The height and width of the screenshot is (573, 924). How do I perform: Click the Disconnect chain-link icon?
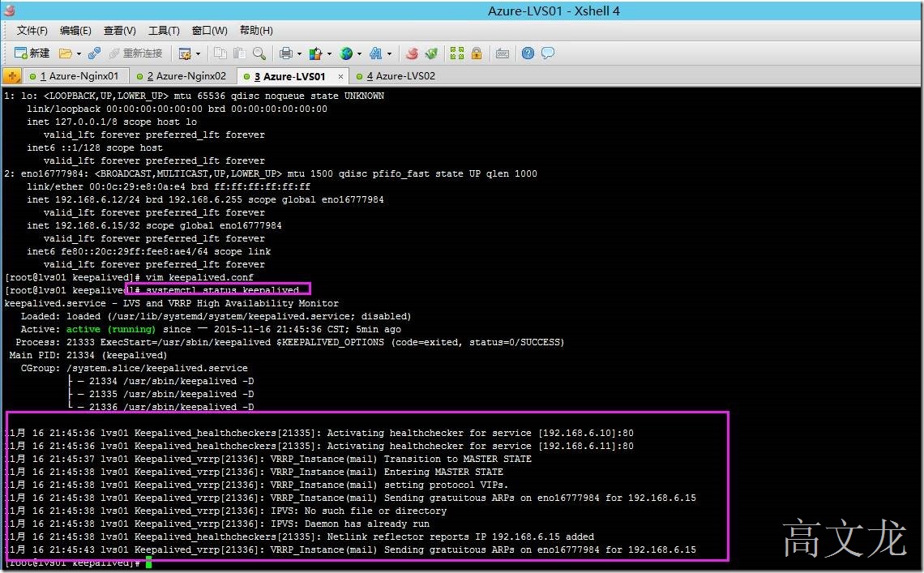[x=94, y=53]
